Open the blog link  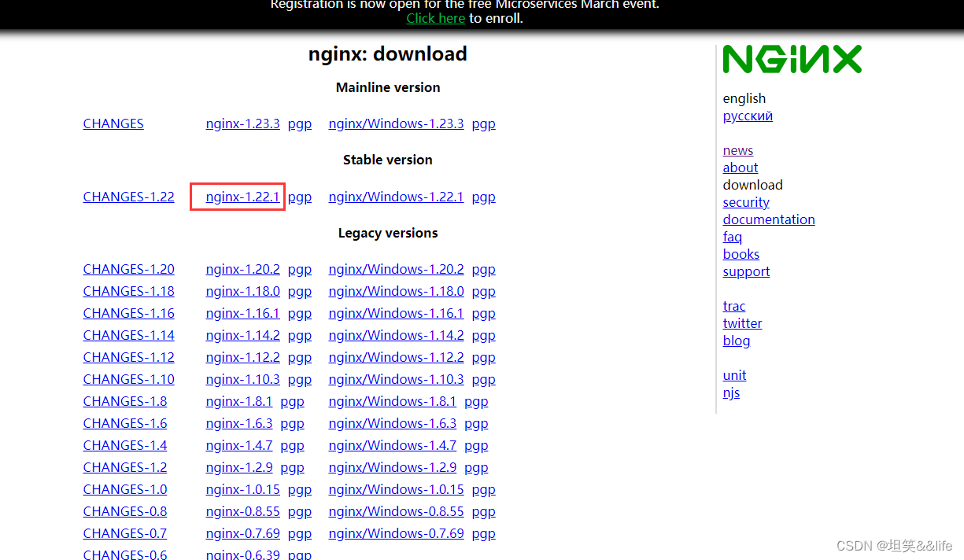pos(737,341)
